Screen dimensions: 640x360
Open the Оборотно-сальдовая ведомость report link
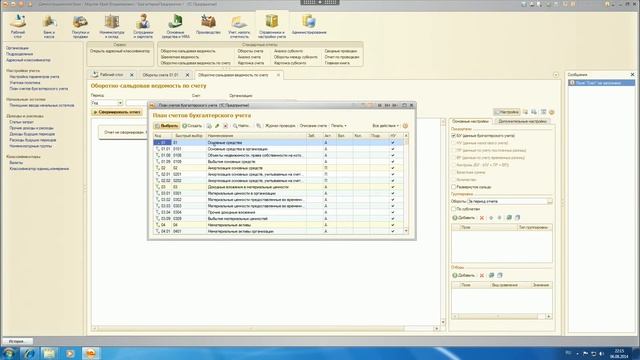pos(188,51)
